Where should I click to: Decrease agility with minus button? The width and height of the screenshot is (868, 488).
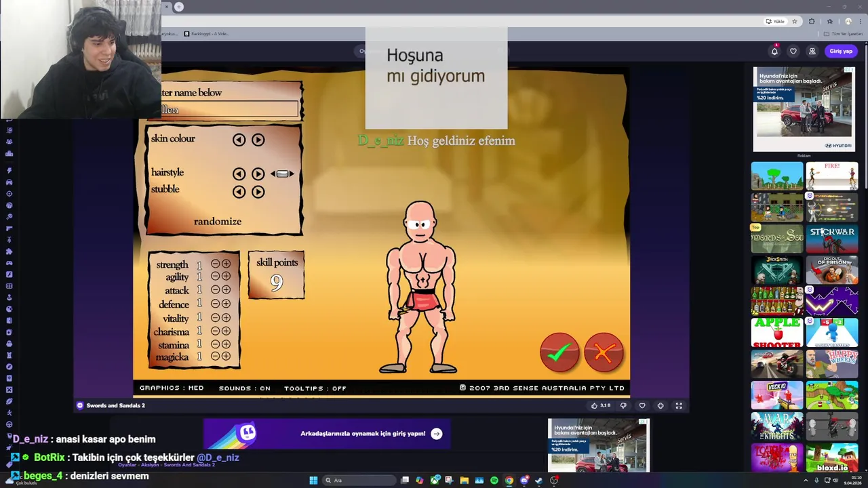[x=216, y=276]
